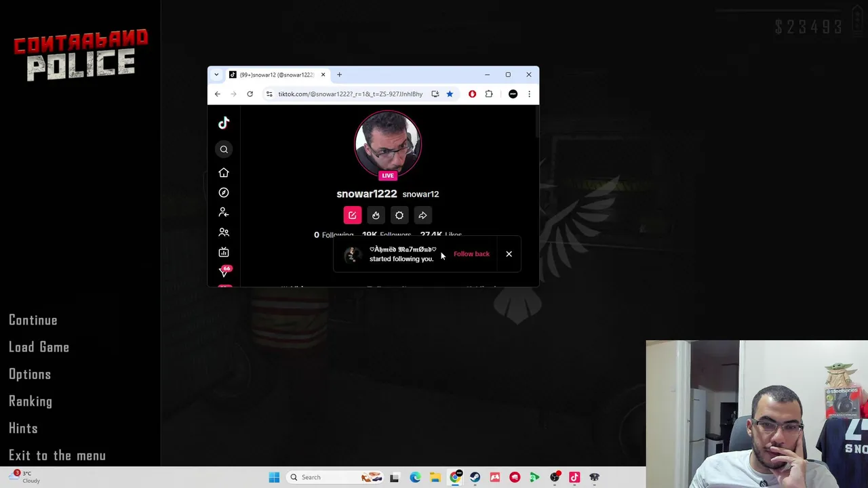Click the blue bookmark star
Viewport: 868px width, 488px height.
pos(450,94)
